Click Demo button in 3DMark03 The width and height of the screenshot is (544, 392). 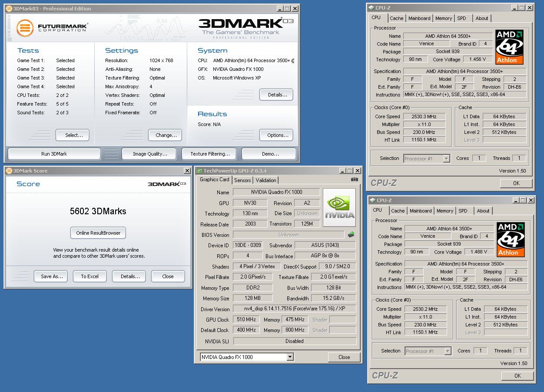270,154
